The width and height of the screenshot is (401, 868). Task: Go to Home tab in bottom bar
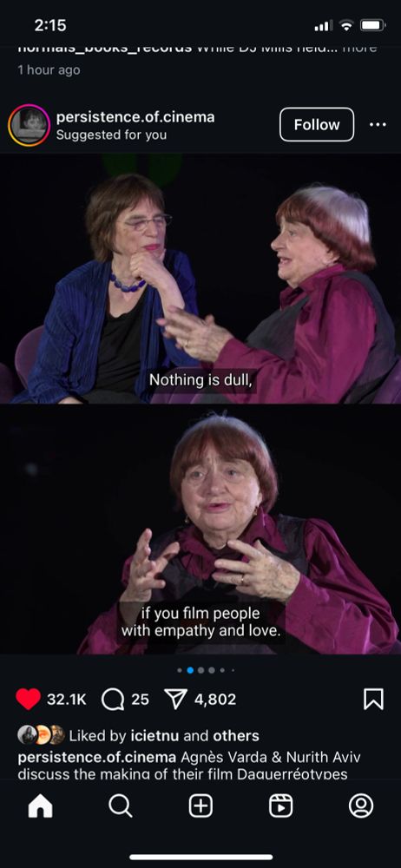point(41,806)
